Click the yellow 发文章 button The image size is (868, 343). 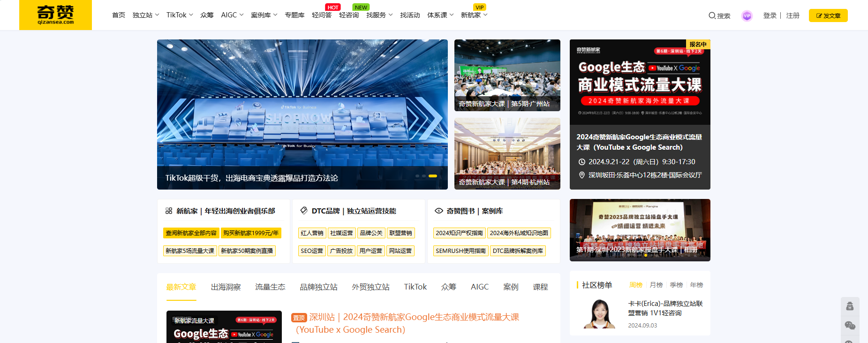coord(828,15)
